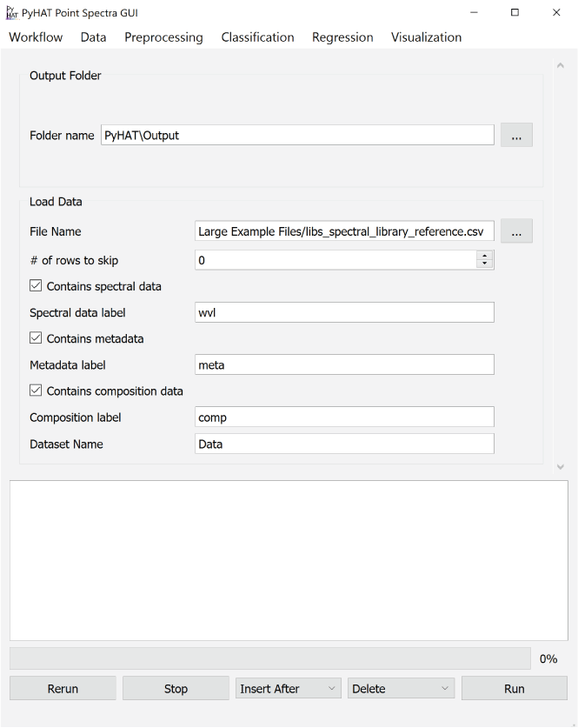Disable Contains composition data option

tap(36, 391)
